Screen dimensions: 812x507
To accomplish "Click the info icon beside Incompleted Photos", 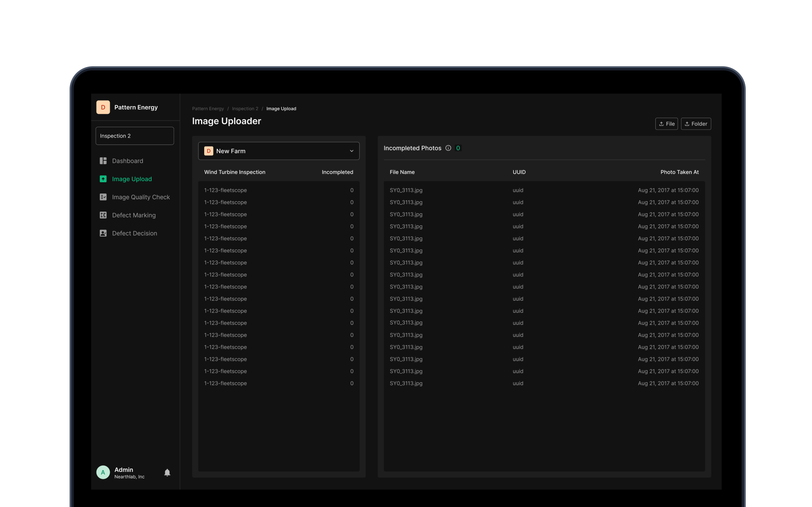I will (448, 148).
